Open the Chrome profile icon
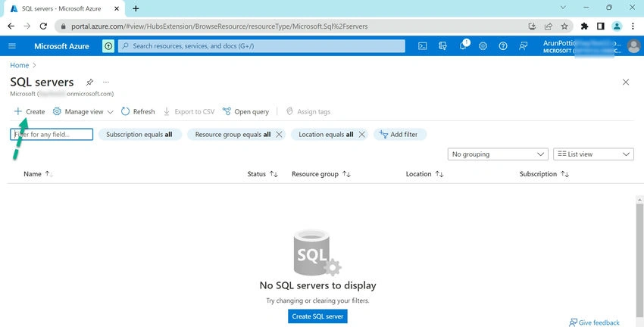The image size is (644, 327). tap(617, 26)
